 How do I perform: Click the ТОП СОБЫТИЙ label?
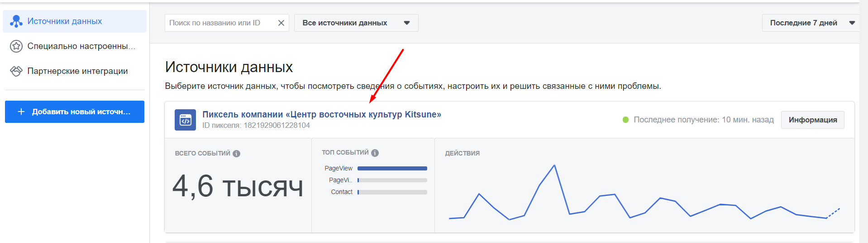tap(345, 152)
